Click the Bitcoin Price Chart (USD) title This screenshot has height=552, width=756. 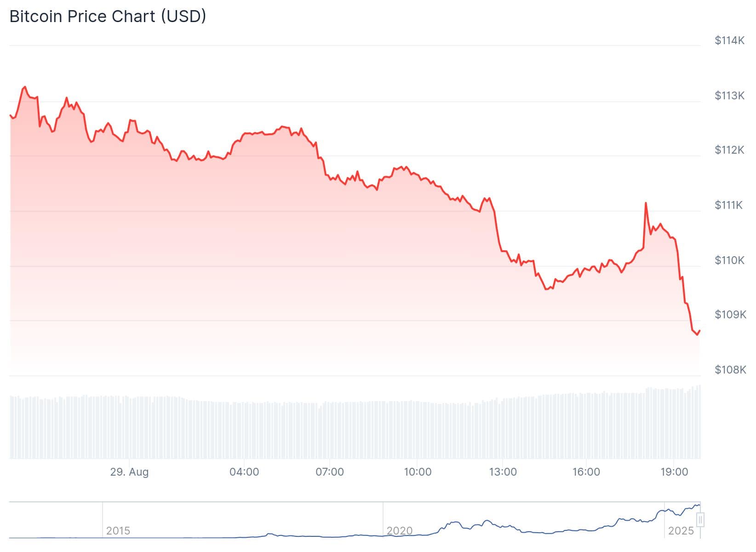coord(108,17)
